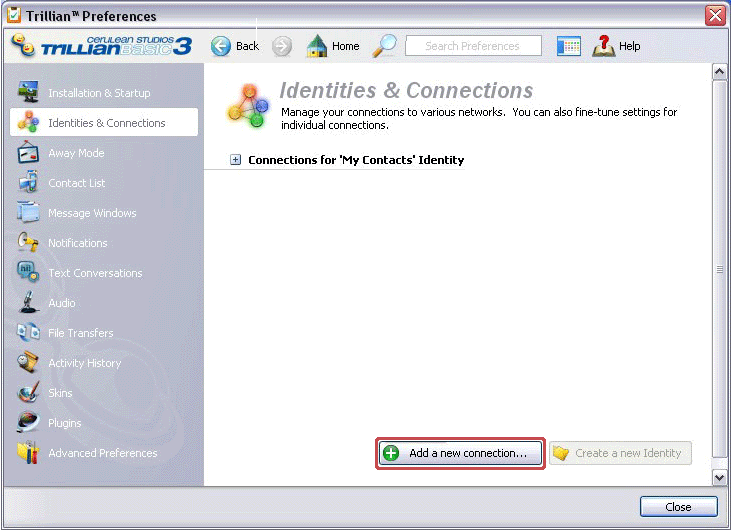Click the Advanced Preferences tools icon
The image size is (732, 530).
click(x=28, y=452)
